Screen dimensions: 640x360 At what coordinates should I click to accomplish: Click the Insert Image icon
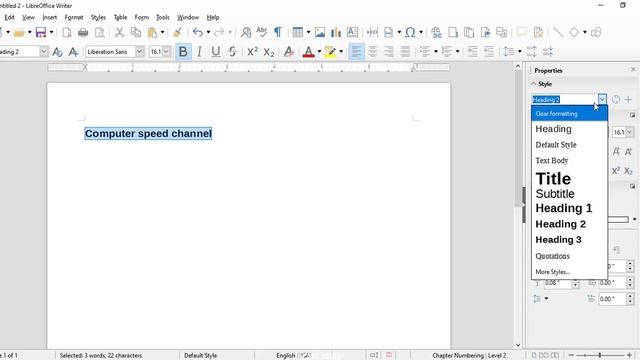(x=320, y=32)
